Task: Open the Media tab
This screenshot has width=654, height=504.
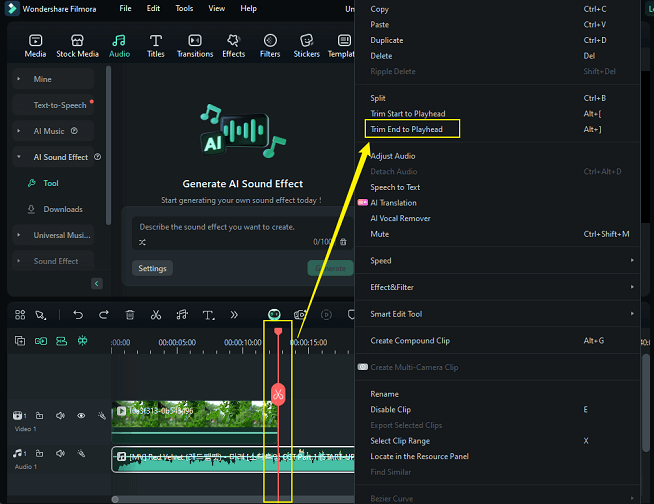Action: click(35, 46)
